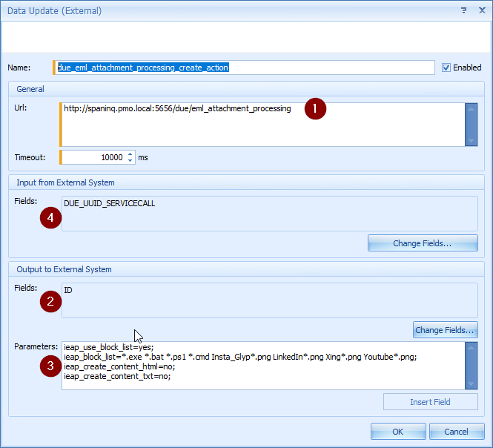The image size is (493, 448).
Task: Click the red marker number 3
Action: tap(50, 366)
